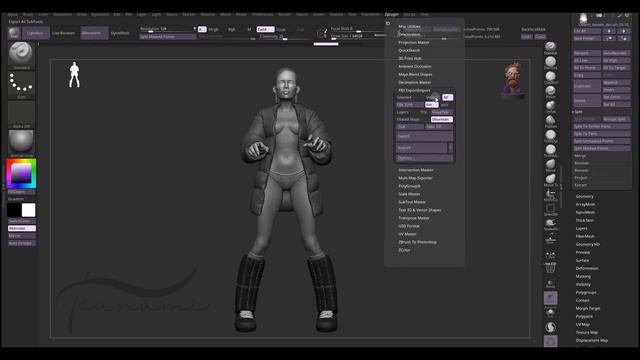Click the yin-yang icon in right shelf
640x360 pixels.
coord(550,327)
